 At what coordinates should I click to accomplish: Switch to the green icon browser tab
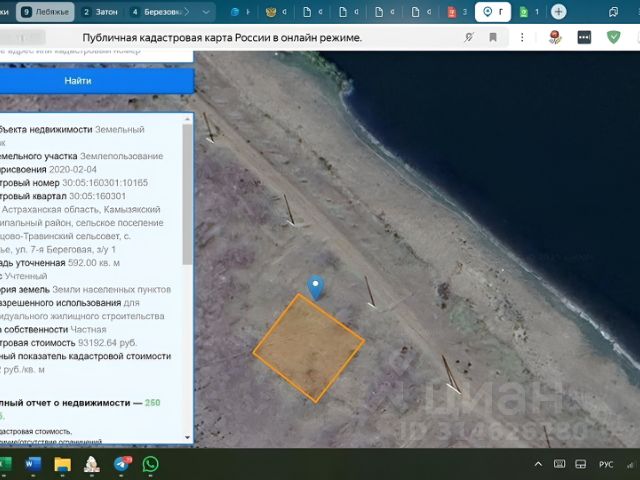[x=529, y=12]
